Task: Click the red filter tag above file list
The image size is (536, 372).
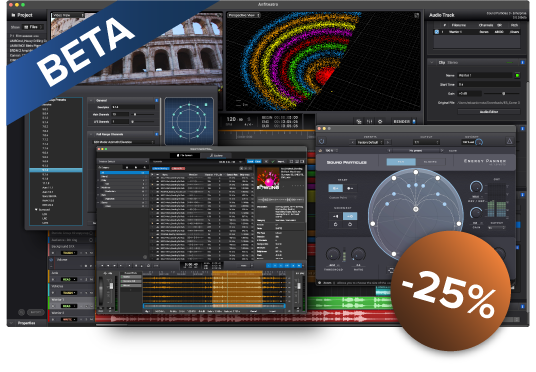Action: tap(178, 169)
